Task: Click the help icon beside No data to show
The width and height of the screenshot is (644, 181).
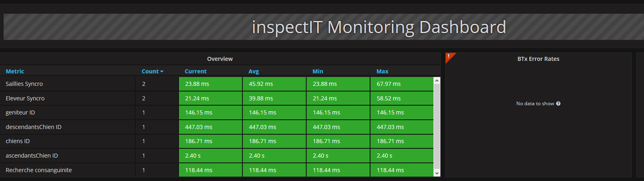Action: [558, 104]
